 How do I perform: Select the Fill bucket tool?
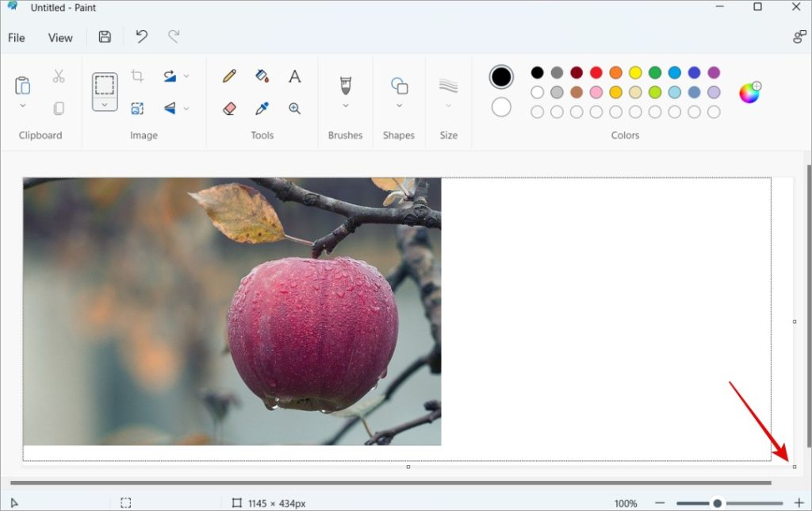tap(262, 76)
